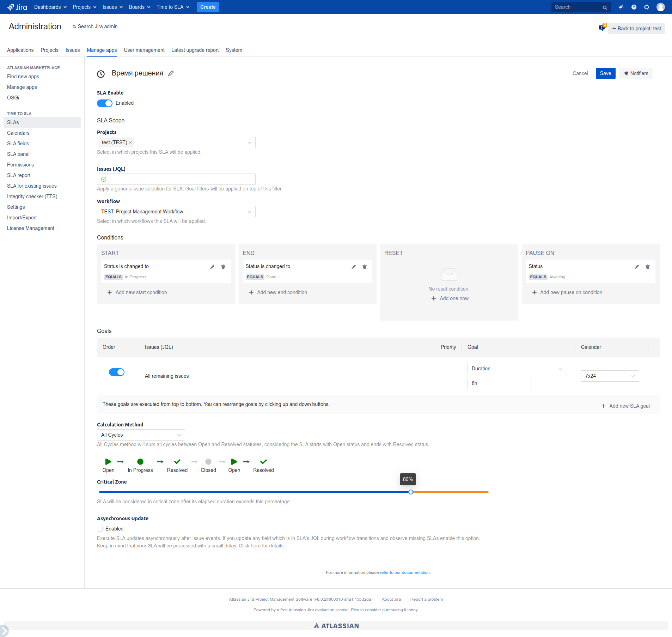The image size is (672, 637).
Task: Open SLA report in the sidebar
Action: (x=19, y=175)
